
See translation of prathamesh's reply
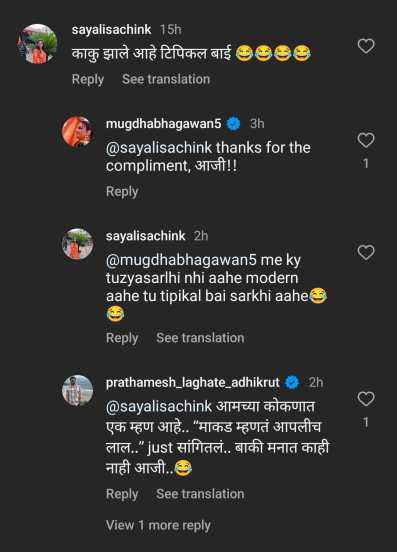coord(200,494)
